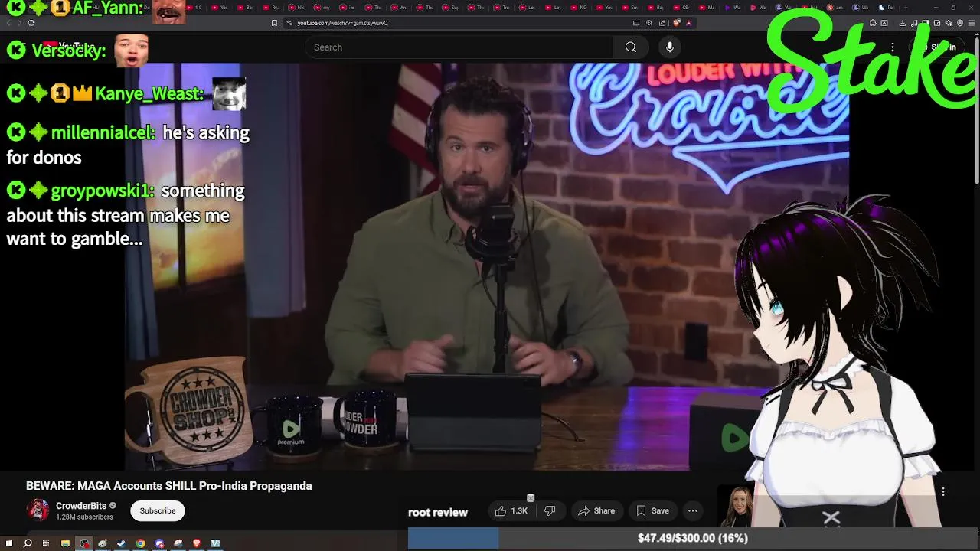980x551 pixels.
Task: Open the Brave VPN shield icon
Action: [960, 23]
